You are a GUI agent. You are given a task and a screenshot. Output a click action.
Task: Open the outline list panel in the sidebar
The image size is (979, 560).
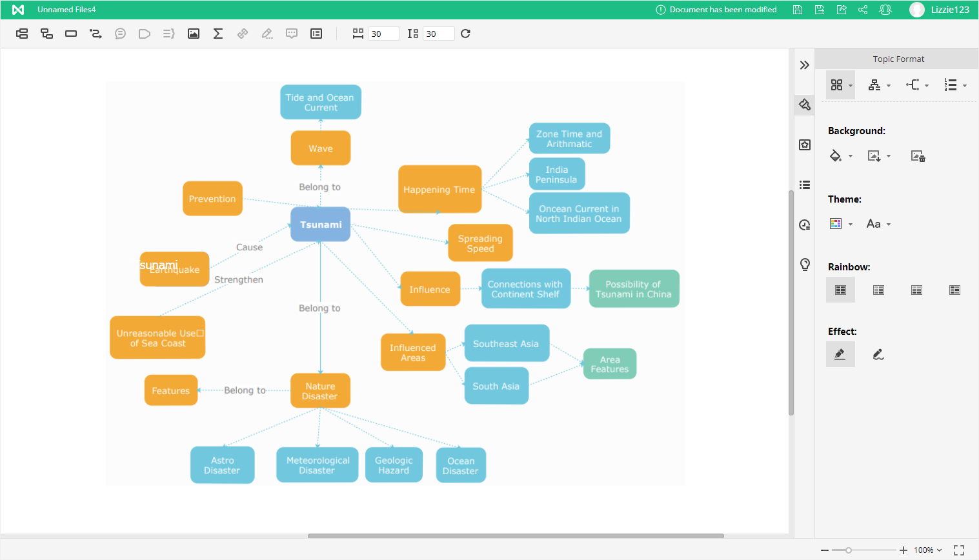805,185
